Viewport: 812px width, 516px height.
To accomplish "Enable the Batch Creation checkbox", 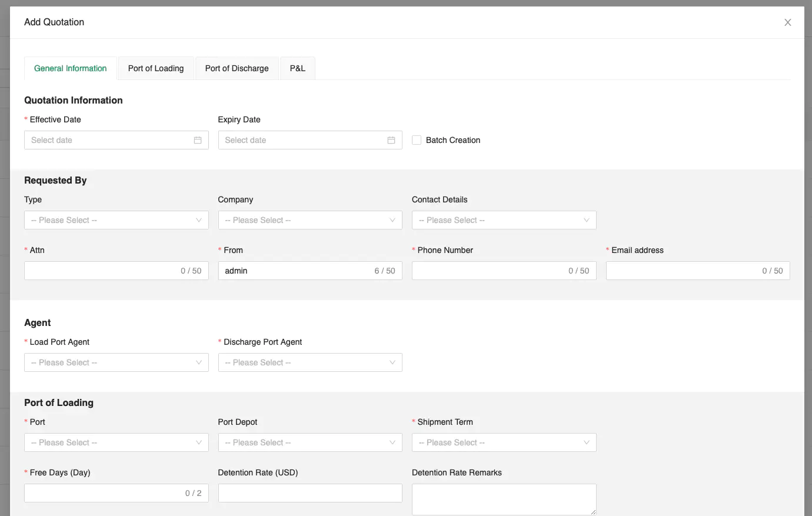I will 417,140.
